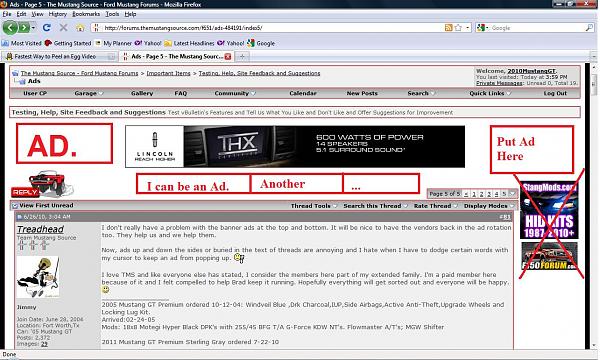
Task: View New Posts
Action: (362, 93)
